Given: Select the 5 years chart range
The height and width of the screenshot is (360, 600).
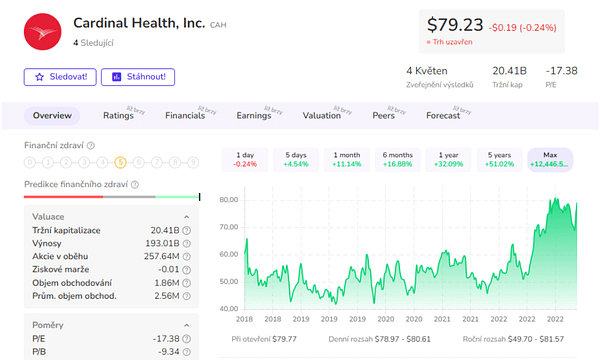Looking at the screenshot, I should [499, 160].
